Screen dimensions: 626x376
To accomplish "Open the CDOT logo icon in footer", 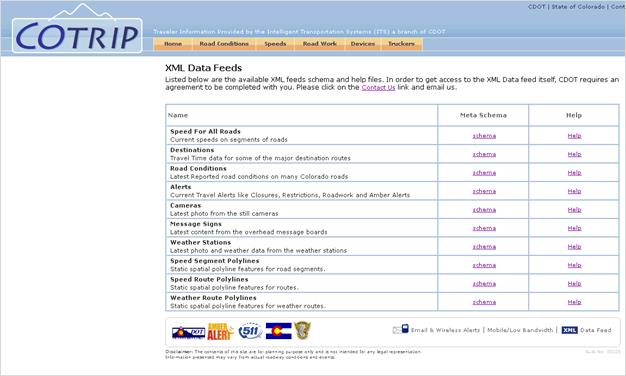I will pos(188,332).
